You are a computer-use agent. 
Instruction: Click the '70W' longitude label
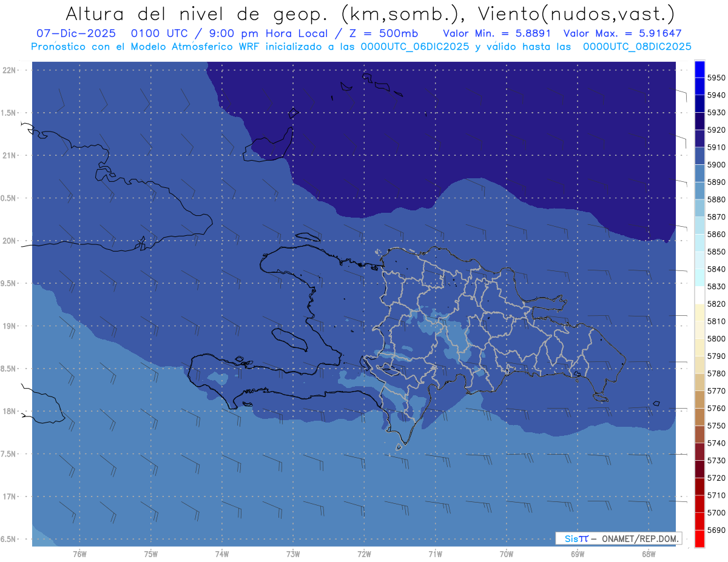coord(507,554)
